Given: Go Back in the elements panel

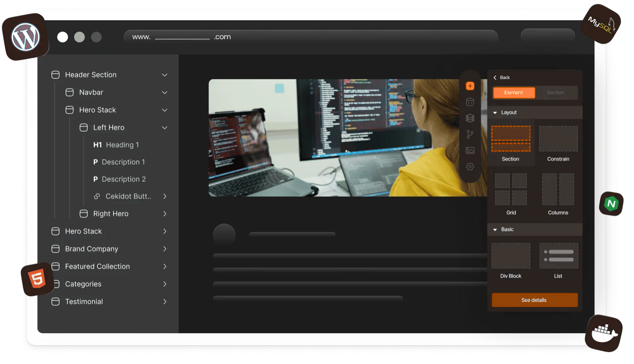Looking at the screenshot, I should [x=501, y=77].
